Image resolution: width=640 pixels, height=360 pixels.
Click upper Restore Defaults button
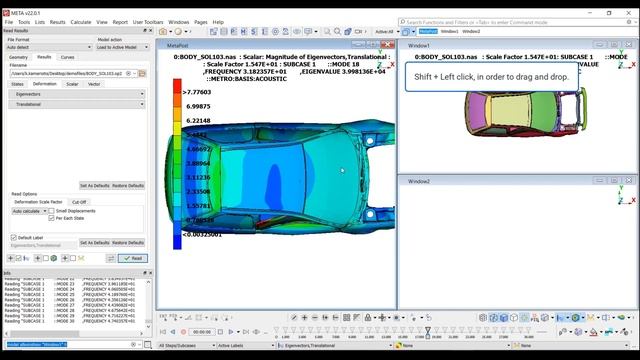[x=128, y=186]
